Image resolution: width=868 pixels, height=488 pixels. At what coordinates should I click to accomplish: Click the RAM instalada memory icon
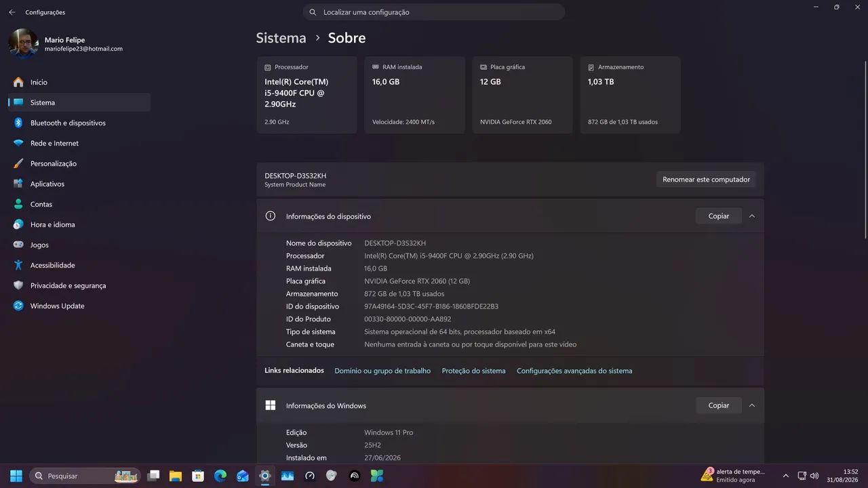coord(376,67)
